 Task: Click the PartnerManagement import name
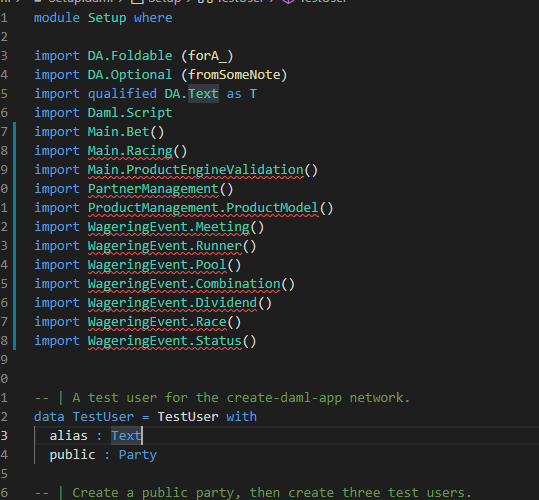(x=153, y=189)
